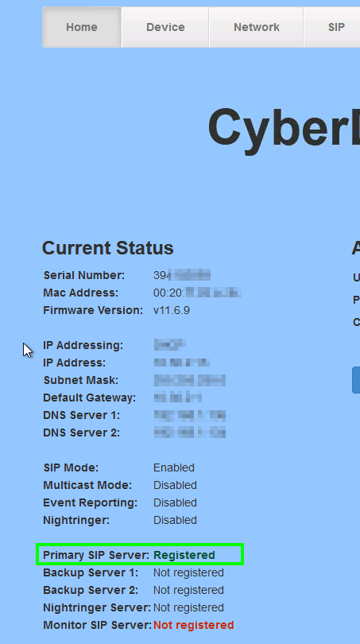
Task: Click the Nightringer label
Action: pos(76,520)
